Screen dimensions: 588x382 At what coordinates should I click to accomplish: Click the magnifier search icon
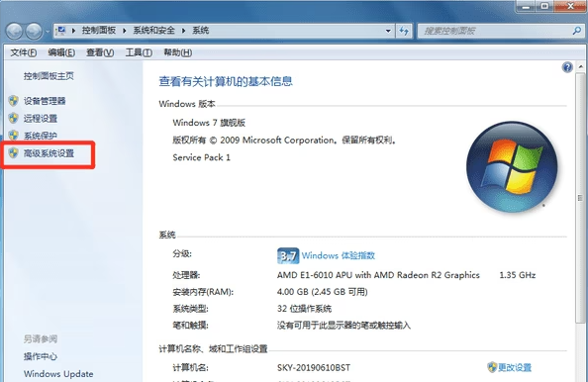pyautogui.click(x=577, y=31)
